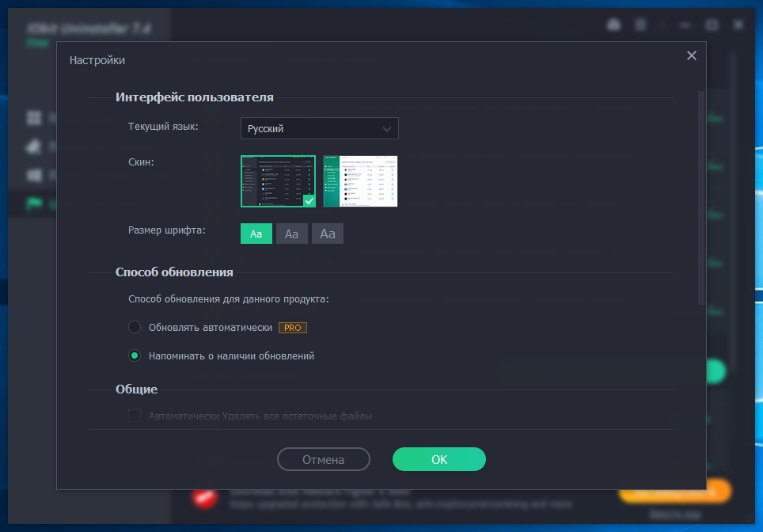The image size is (763, 532).
Task: Confirm settings with the OK button
Action: (x=438, y=459)
